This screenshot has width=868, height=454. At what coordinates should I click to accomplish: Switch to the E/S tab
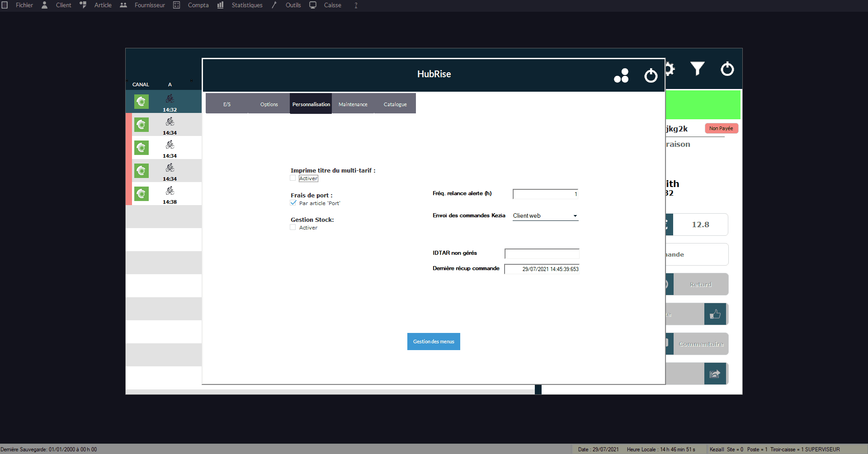(227, 104)
